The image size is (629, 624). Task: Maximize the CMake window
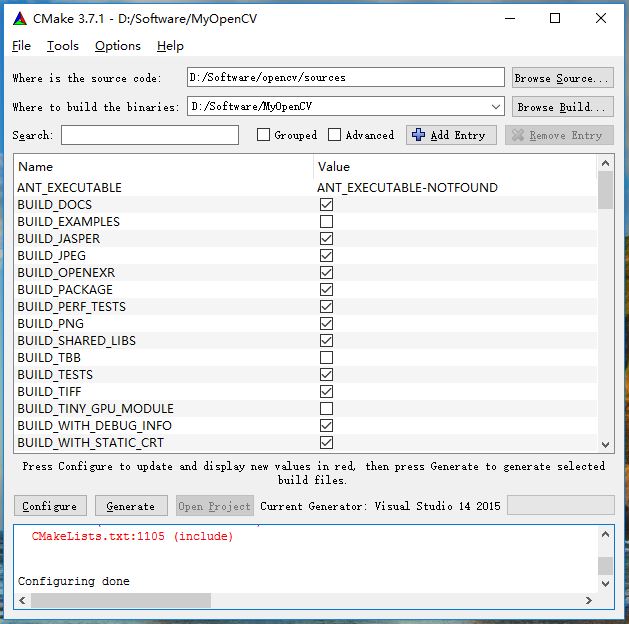click(x=555, y=18)
